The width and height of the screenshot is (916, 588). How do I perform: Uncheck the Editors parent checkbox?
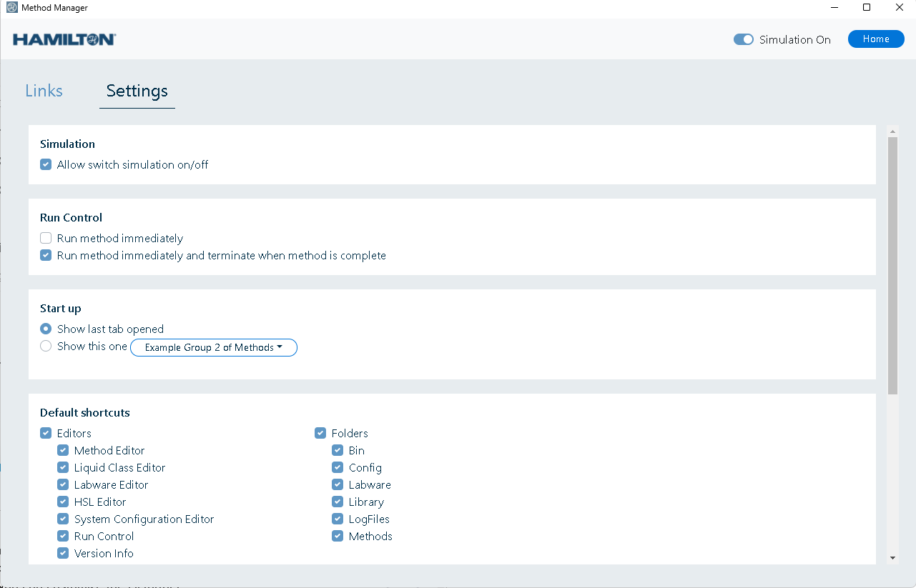[x=46, y=433]
